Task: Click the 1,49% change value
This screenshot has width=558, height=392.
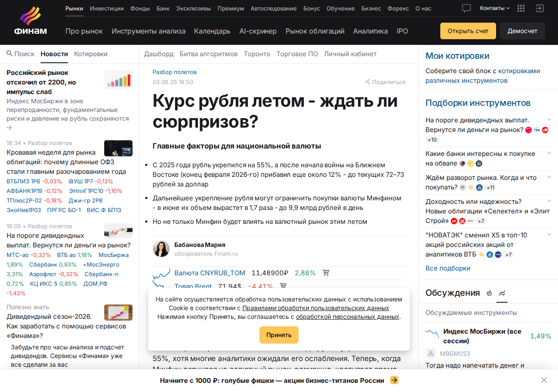Action: 541,336
